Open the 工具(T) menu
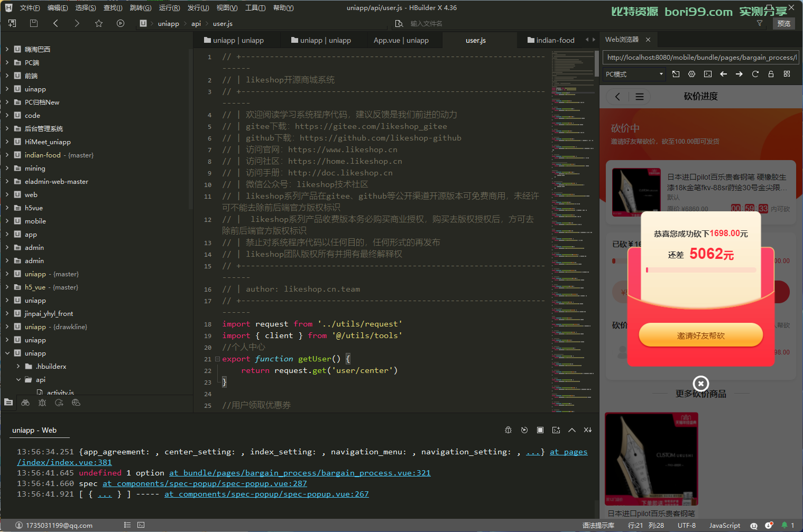Viewport: 803px width, 532px height. 255,8
